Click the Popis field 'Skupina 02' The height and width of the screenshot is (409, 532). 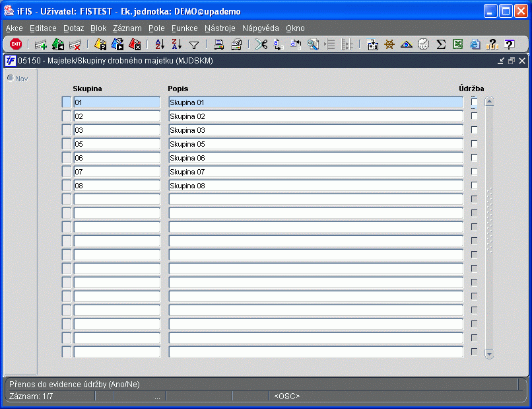tap(316, 116)
